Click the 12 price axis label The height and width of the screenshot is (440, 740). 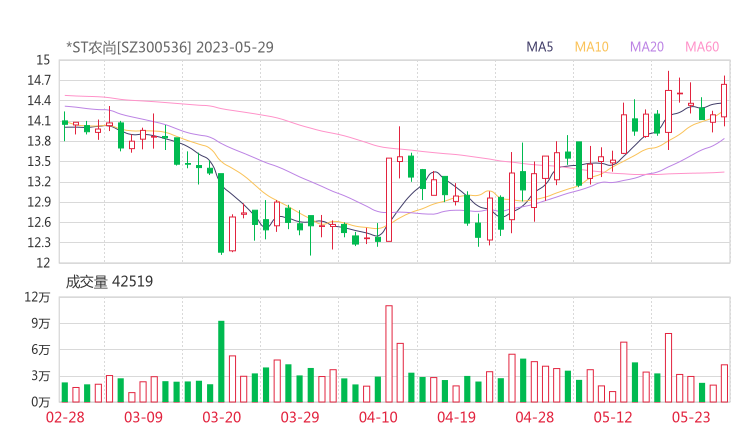43,263
